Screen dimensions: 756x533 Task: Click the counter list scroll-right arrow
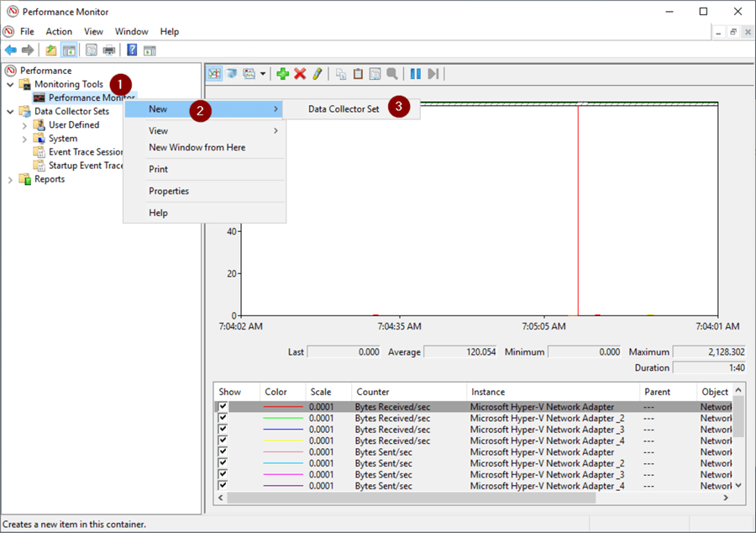[x=726, y=498]
